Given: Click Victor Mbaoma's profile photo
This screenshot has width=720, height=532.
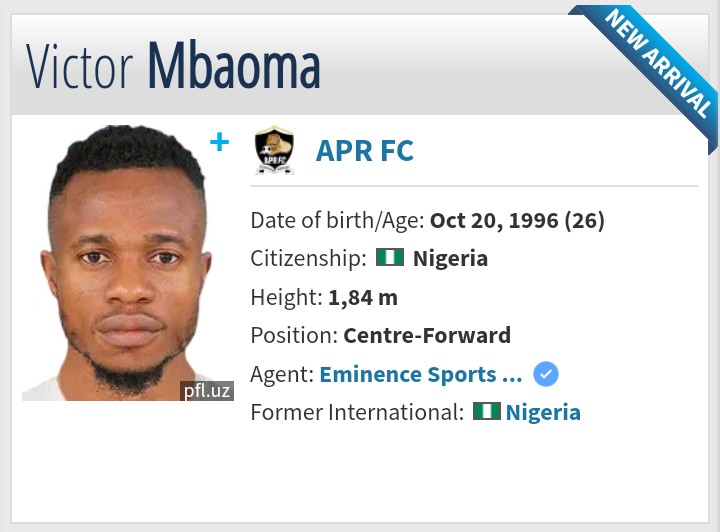Looking at the screenshot, I should point(127,262).
